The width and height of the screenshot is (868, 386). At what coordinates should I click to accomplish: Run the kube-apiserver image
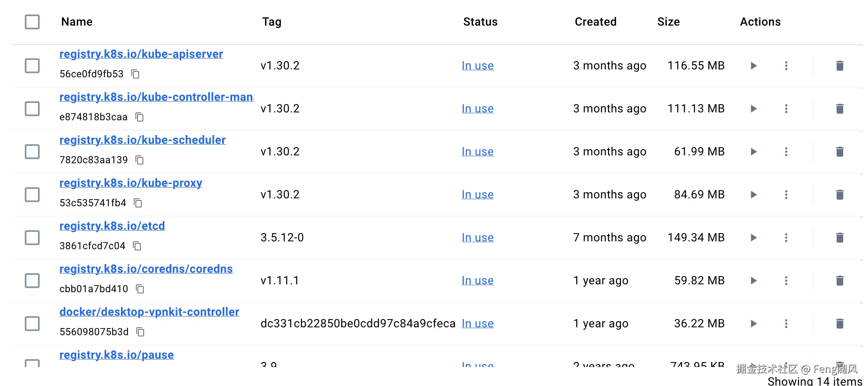coord(754,66)
